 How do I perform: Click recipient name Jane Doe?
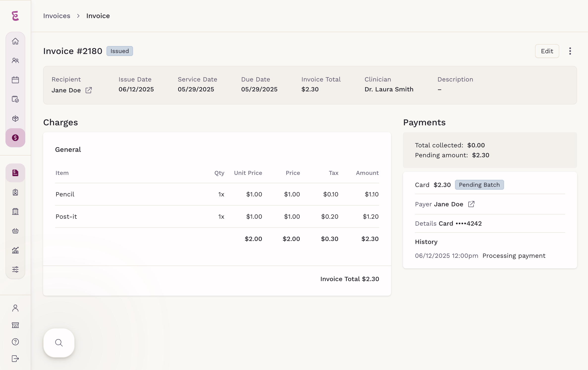point(66,90)
